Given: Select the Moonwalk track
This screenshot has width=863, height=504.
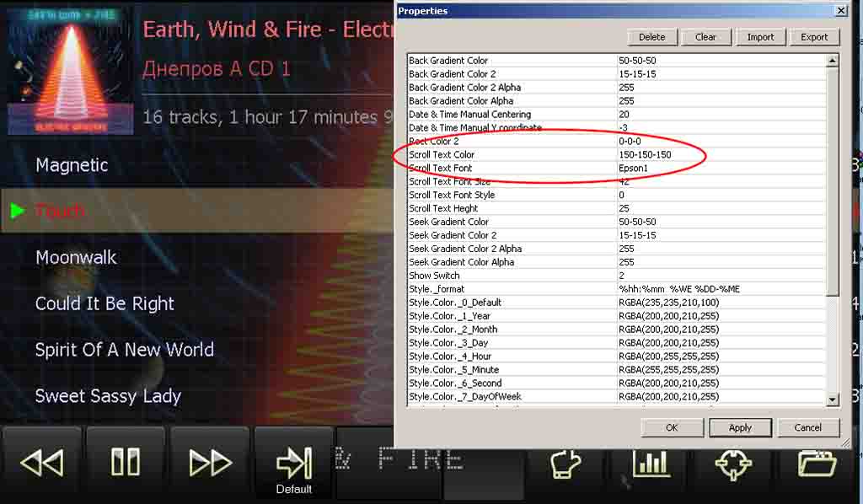Looking at the screenshot, I should click(76, 258).
